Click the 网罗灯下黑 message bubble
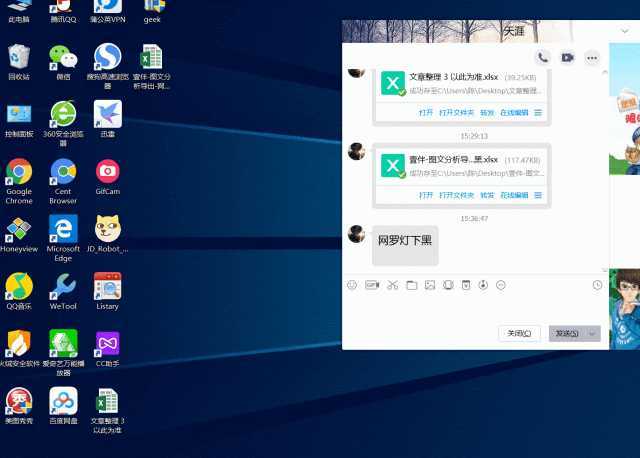This screenshot has width=640, height=458. click(405, 245)
